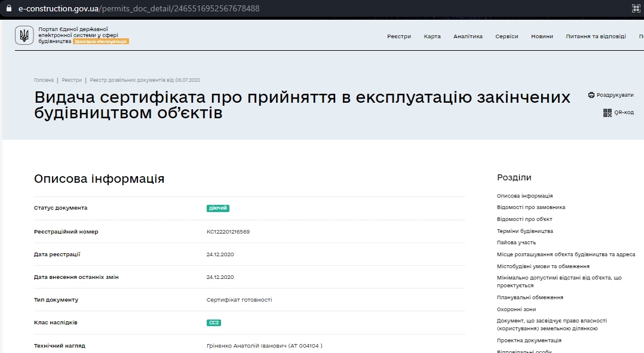Open the Новини menu item
Image resolution: width=644 pixels, height=353 pixels.
(x=542, y=36)
